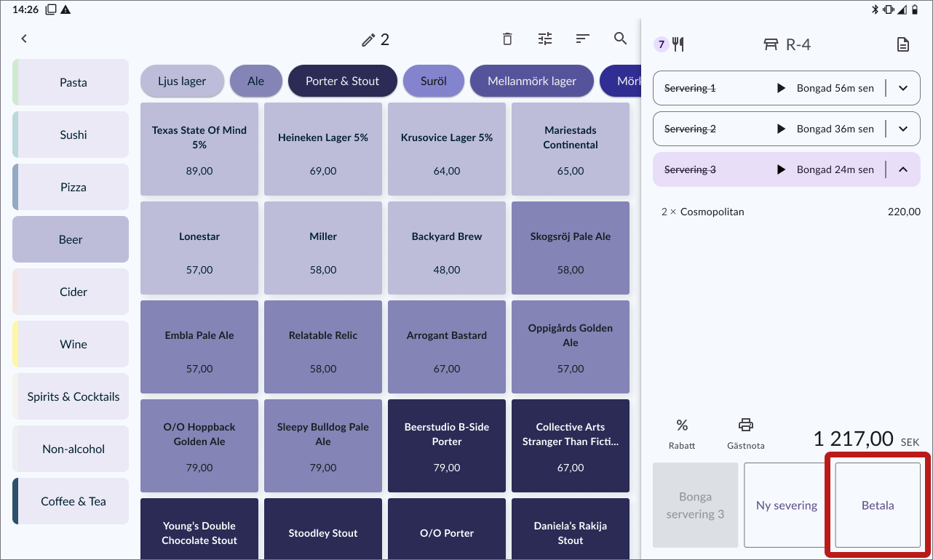This screenshot has width=933, height=560.
Task: Collapse Servering 3 chevron
Action: [x=903, y=169]
